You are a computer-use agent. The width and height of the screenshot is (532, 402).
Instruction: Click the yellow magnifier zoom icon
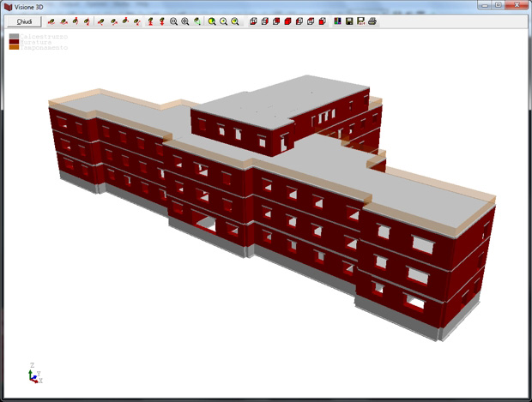[212, 21]
